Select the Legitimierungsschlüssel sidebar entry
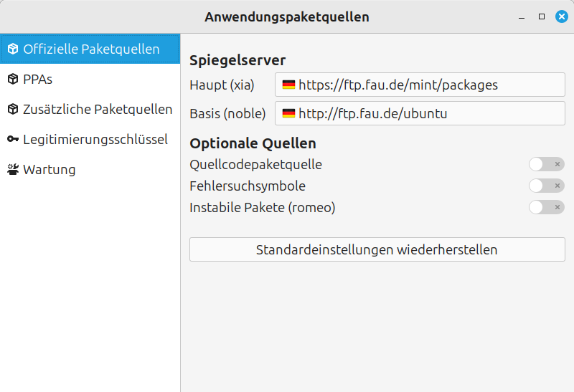This screenshot has width=574, height=392. coord(95,140)
